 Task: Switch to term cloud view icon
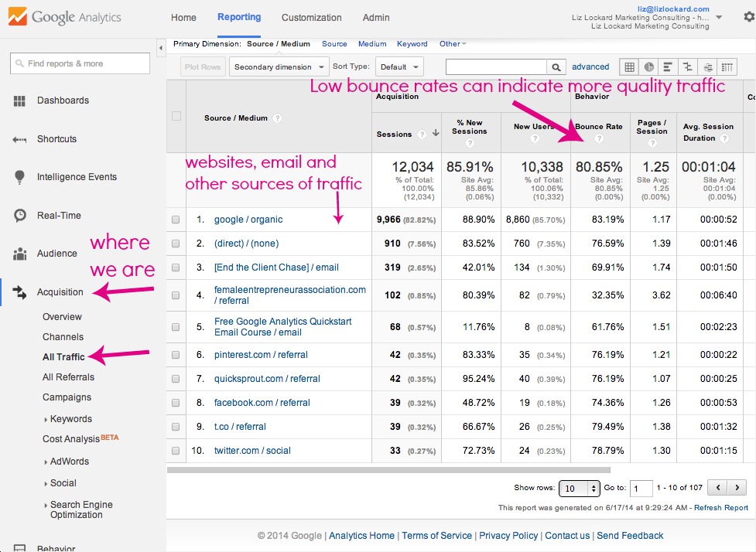click(x=707, y=67)
